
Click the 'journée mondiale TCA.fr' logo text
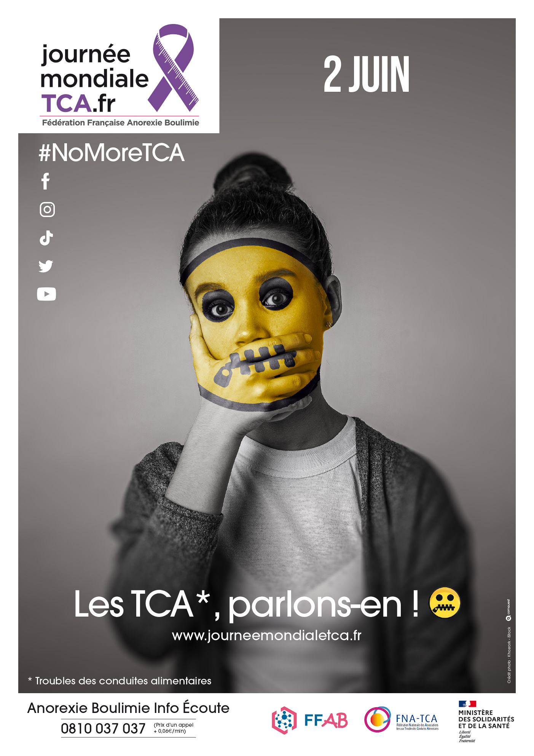94,79
